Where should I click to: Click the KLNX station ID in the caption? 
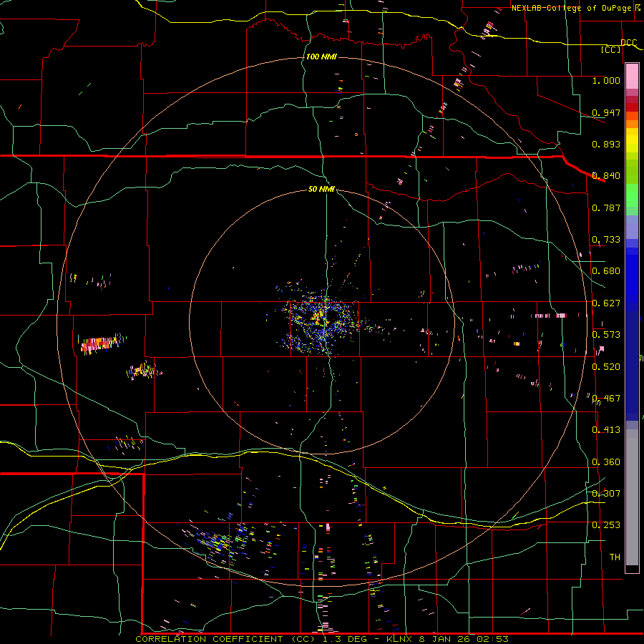tap(400, 639)
